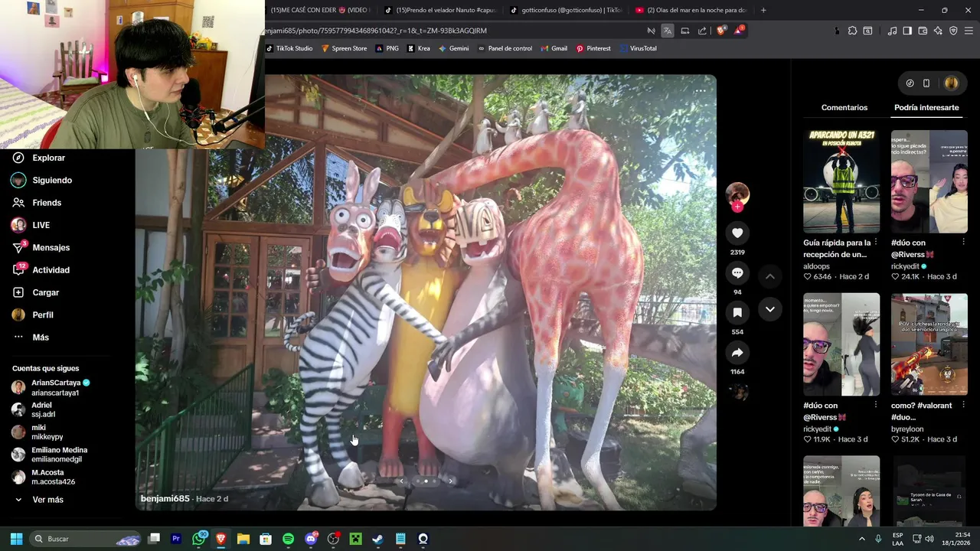Go to next post with down chevron

coord(770,309)
